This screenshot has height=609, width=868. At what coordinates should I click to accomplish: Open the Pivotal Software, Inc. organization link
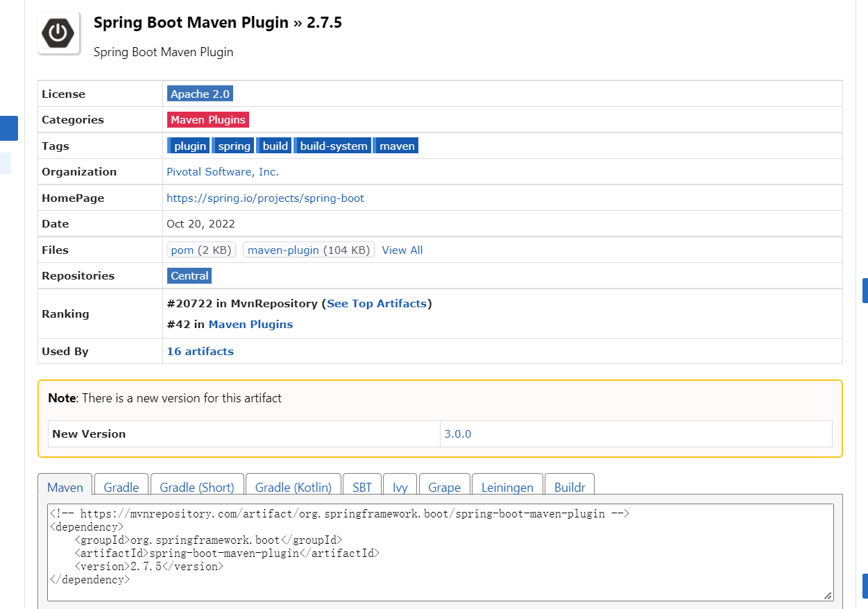pyautogui.click(x=223, y=172)
